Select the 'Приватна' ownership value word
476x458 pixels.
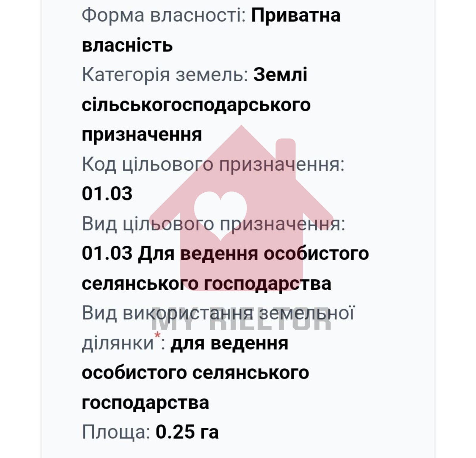296,15
